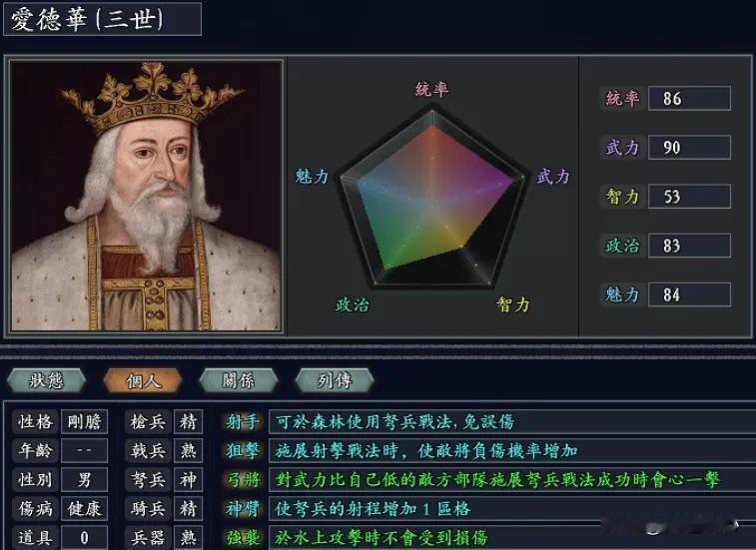Click the king portrait image

pyautogui.click(x=147, y=196)
